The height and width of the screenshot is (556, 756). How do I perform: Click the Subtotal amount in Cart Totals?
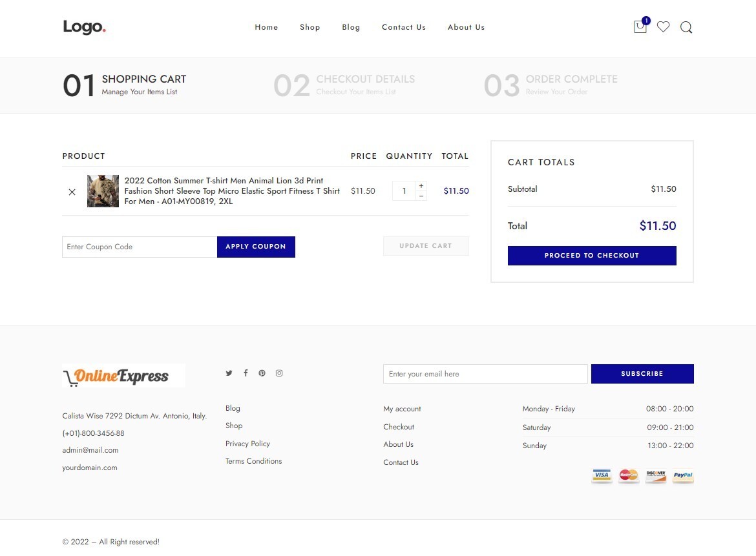point(664,189)
